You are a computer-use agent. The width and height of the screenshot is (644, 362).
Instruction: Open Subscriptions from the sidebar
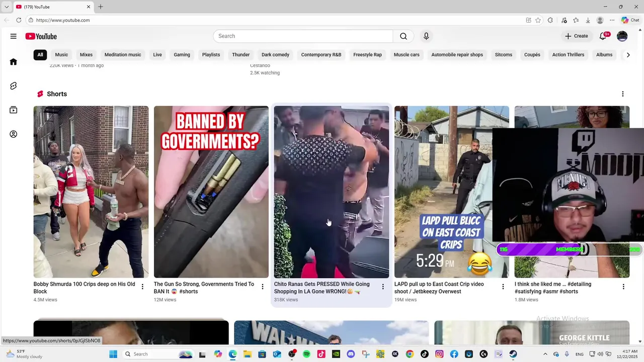14,110
